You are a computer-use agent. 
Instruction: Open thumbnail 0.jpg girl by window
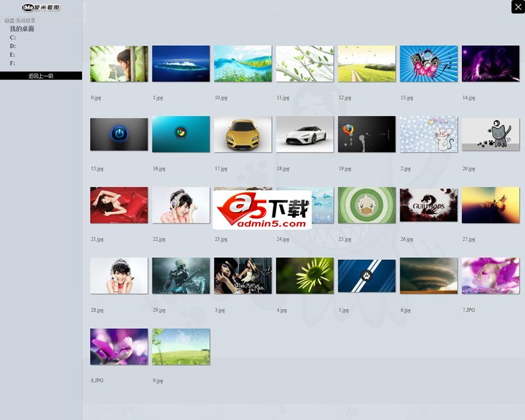pyautogui.click(x=119, y=64)
